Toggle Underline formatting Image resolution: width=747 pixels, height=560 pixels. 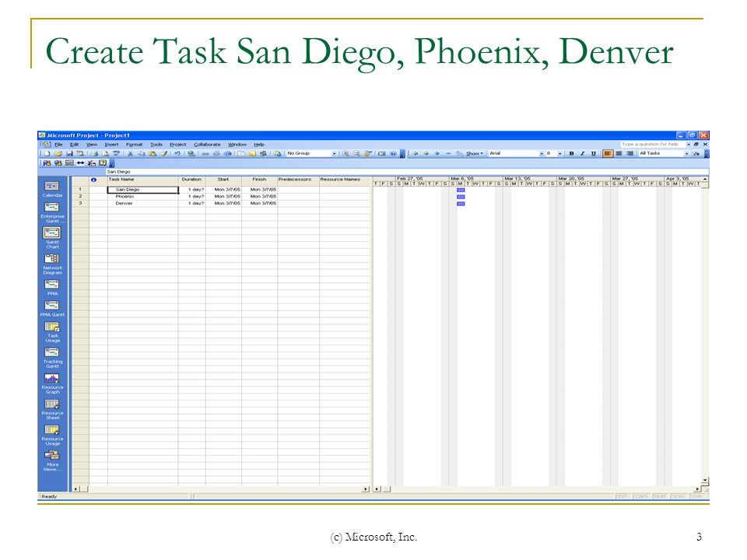tap(594, 153)
